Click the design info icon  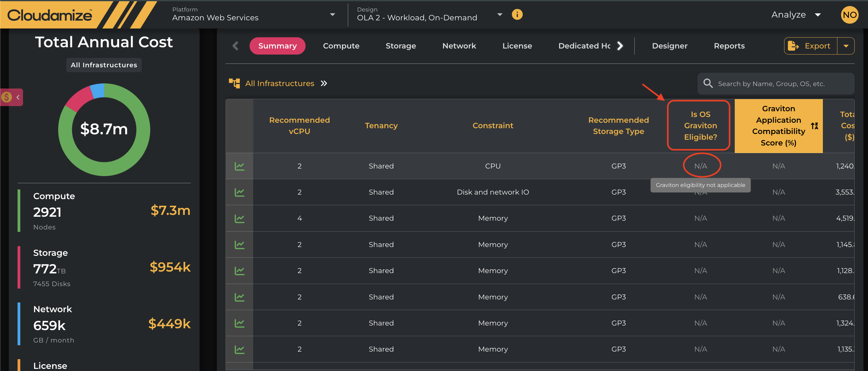coord(517,15)
